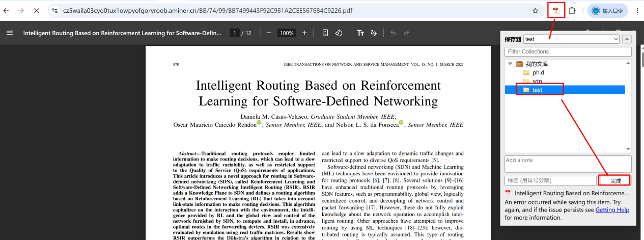Click the paper title heading in PDF
Screen dimensions: 644x240
(318, 93)
